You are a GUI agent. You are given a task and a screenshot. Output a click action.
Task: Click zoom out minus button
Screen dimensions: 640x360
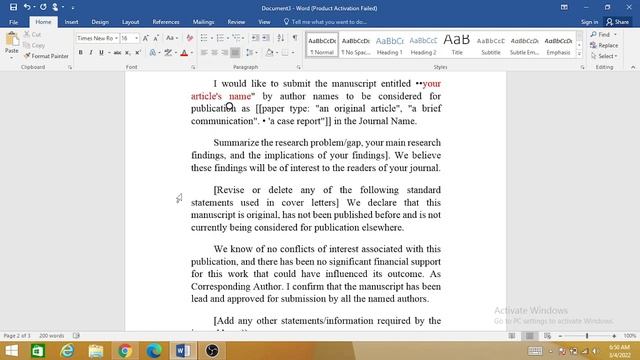click(560, 336)
